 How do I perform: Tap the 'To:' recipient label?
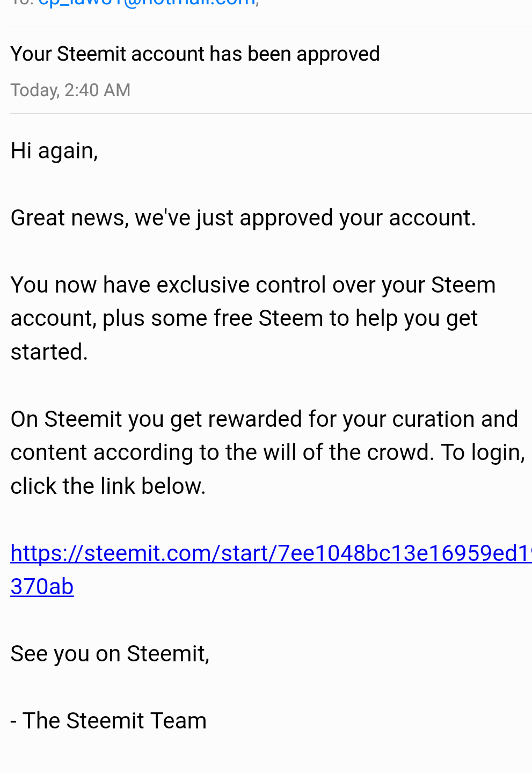pos(22,3)
